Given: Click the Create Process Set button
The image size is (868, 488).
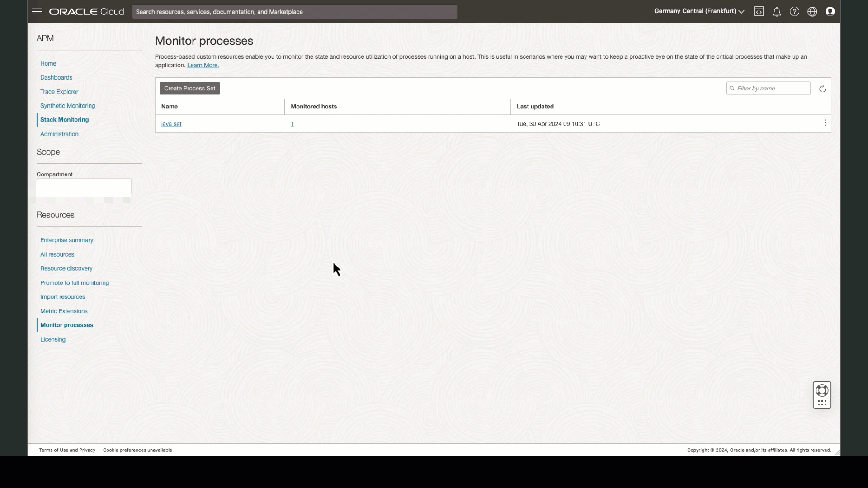Looking at the screenshot, I should coord(190,89).
